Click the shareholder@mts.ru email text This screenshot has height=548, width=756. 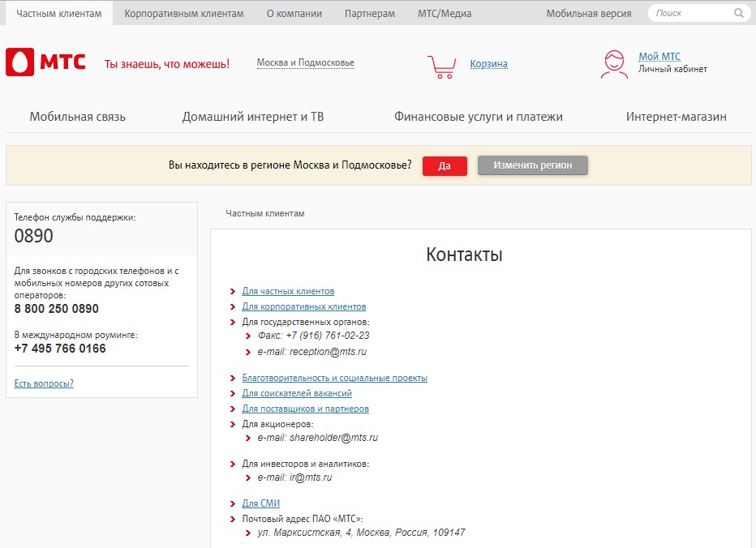(333, 438)
